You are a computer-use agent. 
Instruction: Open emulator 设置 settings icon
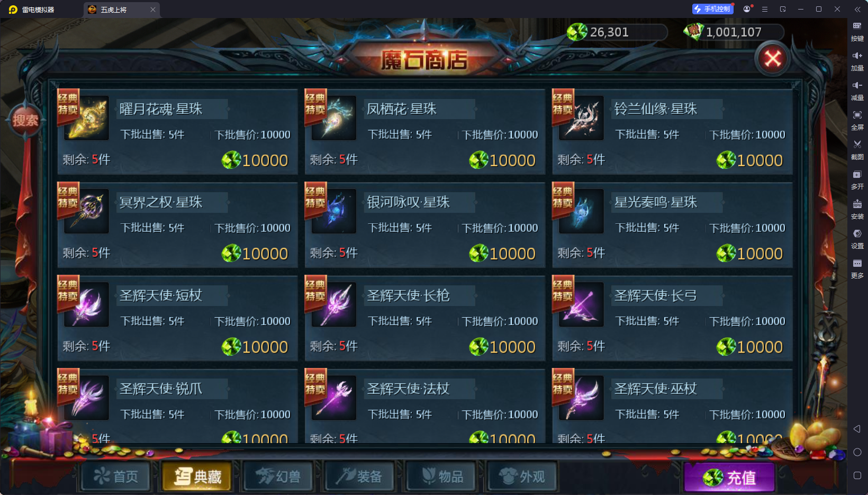[857, 239]
